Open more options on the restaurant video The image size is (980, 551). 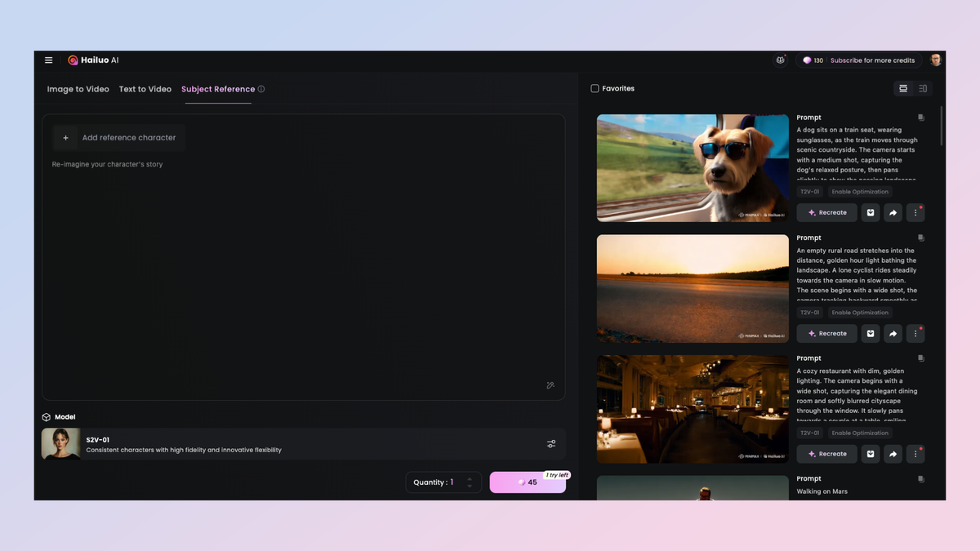click(915, 454)
